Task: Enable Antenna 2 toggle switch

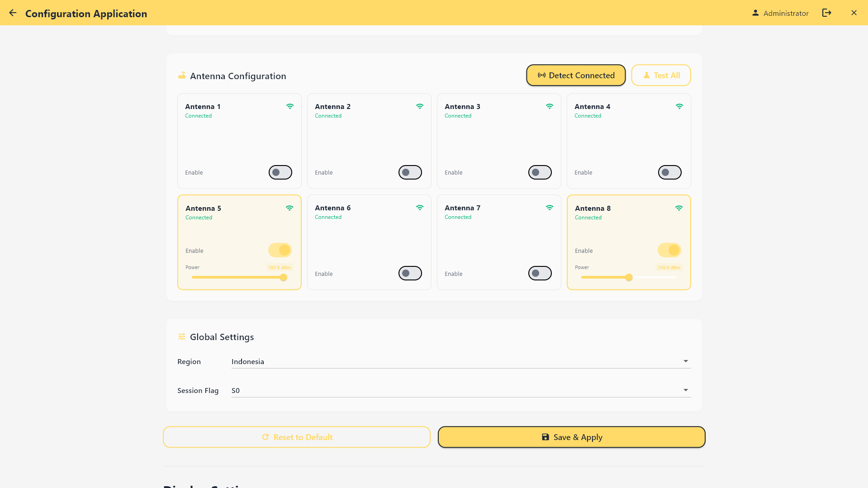Action: click(410, 172)
